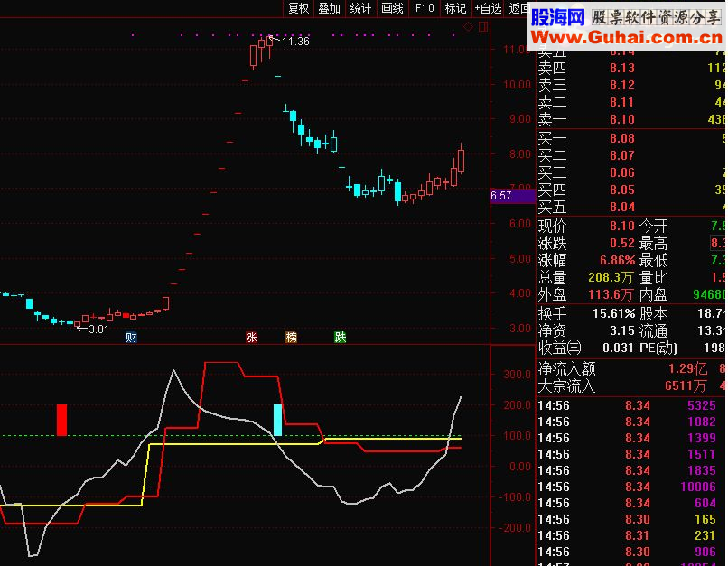Image resolution: width=728 pixels, height=566 pixels.
Task: Select the trade row with volume 1399
Action: 631,438
